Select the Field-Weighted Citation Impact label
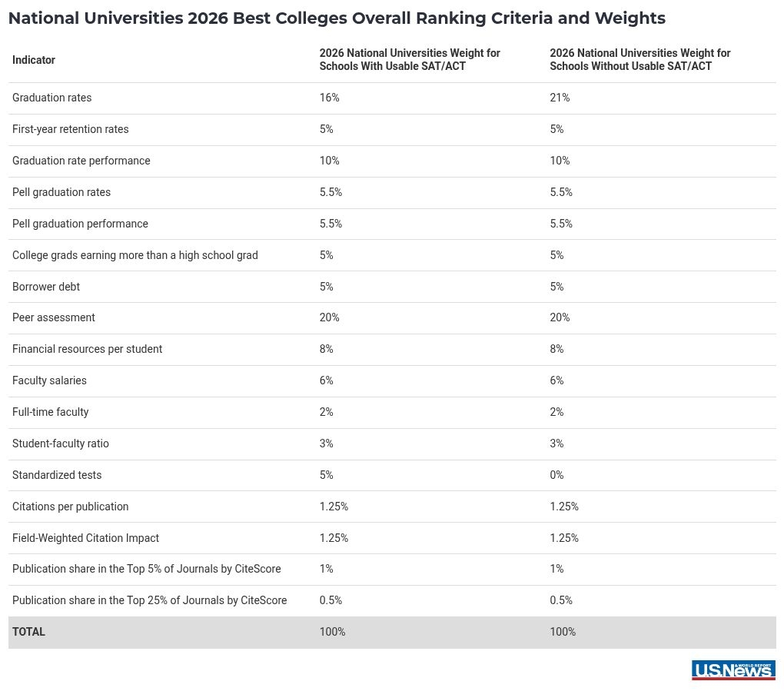The height and width of the screenshot is (691, 784). (x=85, y=538)
